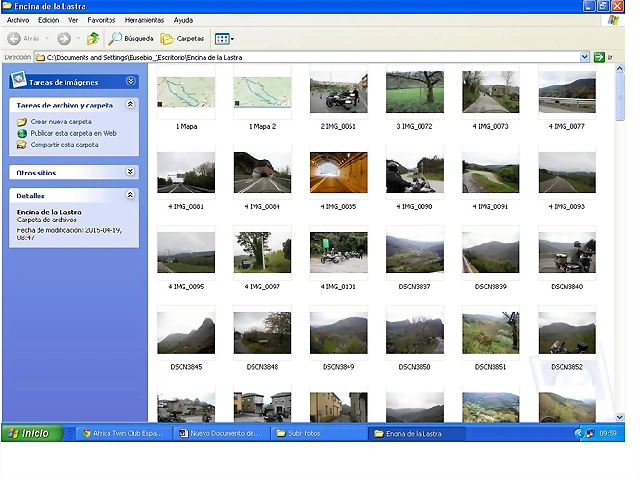Select the 4 IMG_0085 orange tunnel photo
Viewport: 640px width, 480px height.
338,173
